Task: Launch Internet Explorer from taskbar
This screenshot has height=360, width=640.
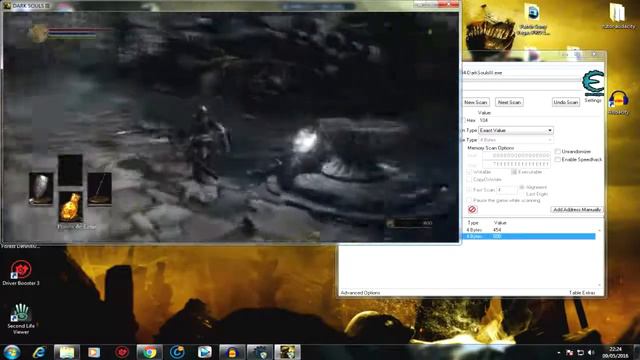Action: coord(39,352)
